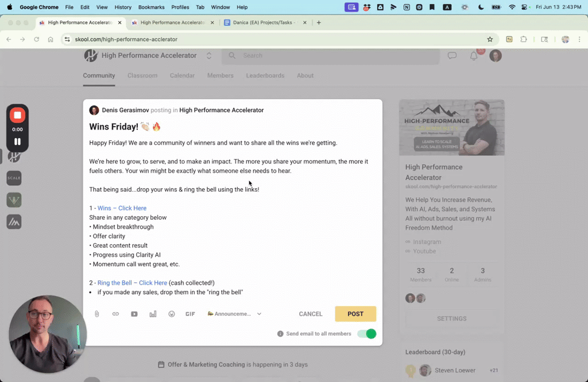Open the mountain-logo community in sidebar
The height and width of the screenshot is (382, 588).
pyautogui.click(x=14, y=222)
